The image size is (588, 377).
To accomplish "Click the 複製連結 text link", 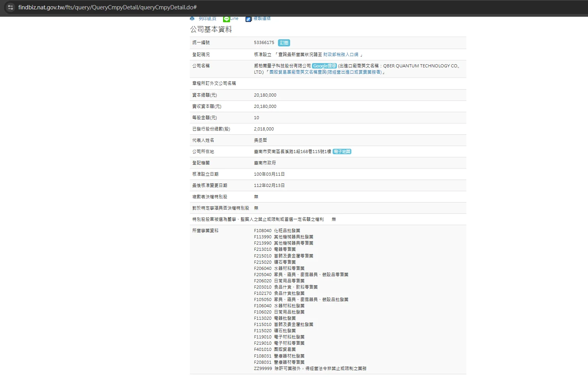I will click(262, 19).
